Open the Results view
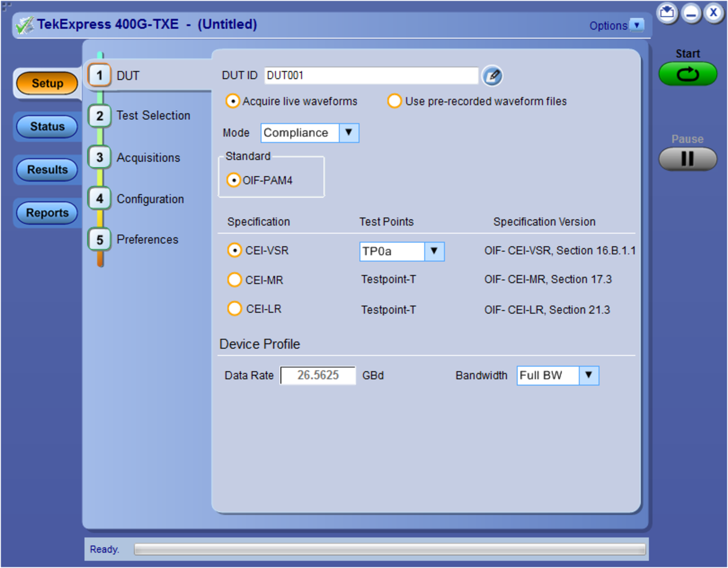Screen dimensions: 728x568 point(46,170)
